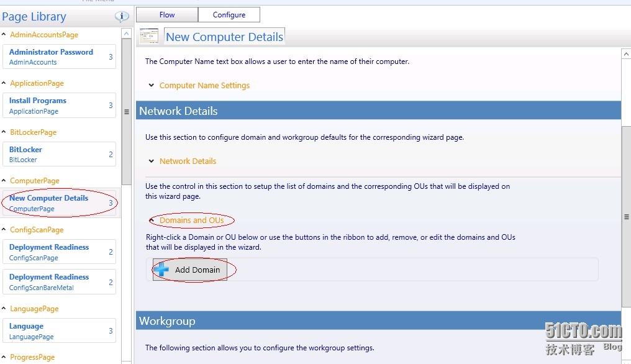This screenshot has height=364, width=631.
Task: Click the main panel scroll up arrow
Action: tap(626, 53)
